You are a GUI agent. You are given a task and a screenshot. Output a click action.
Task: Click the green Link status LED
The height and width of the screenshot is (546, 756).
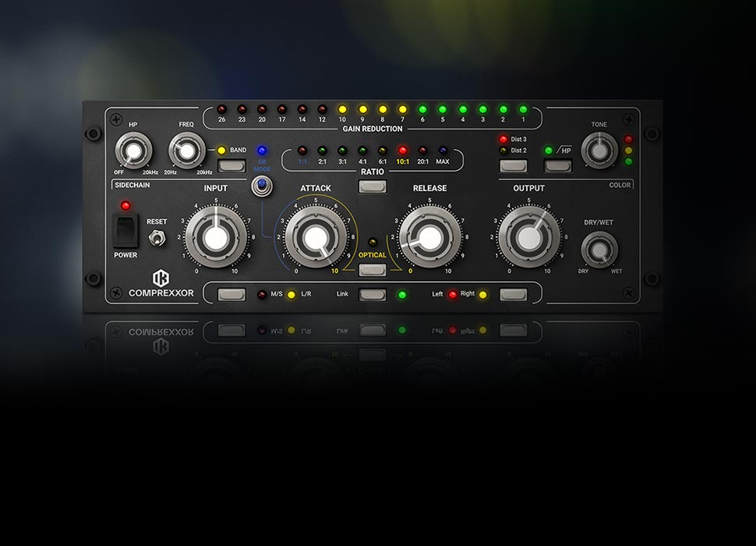[402, 295]
